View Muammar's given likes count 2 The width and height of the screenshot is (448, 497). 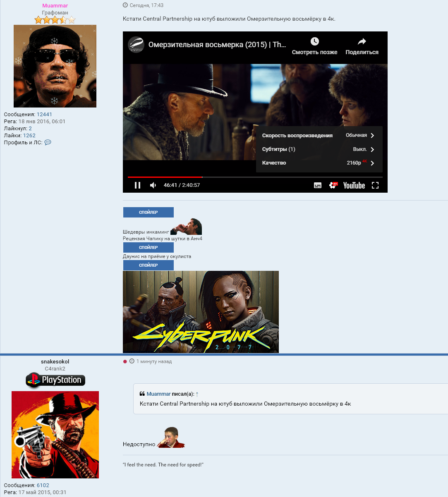(x=30, y=129)
